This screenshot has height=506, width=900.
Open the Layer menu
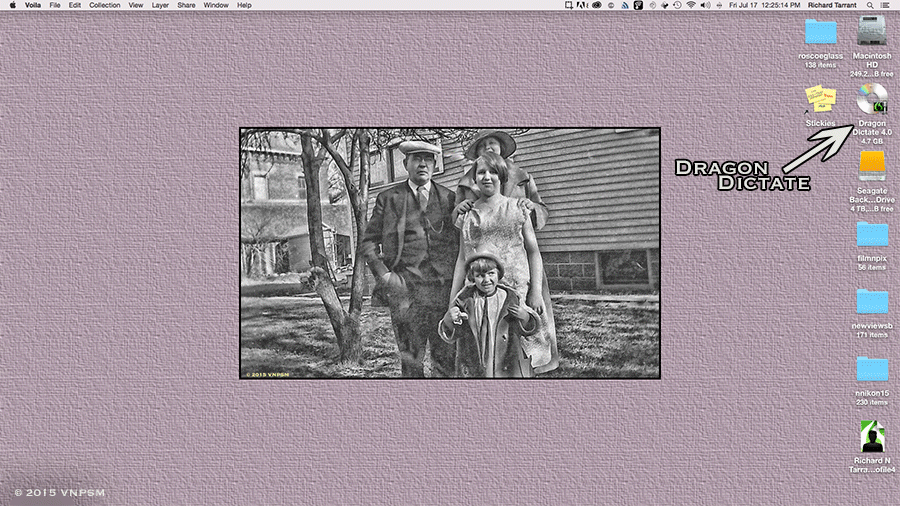(160, 5)
